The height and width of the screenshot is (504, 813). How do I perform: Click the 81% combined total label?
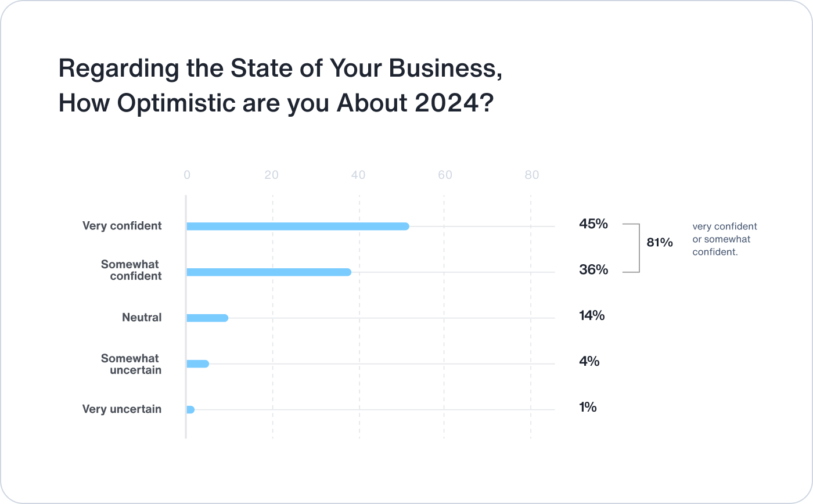pyautogui.click(x=660, y=243)
